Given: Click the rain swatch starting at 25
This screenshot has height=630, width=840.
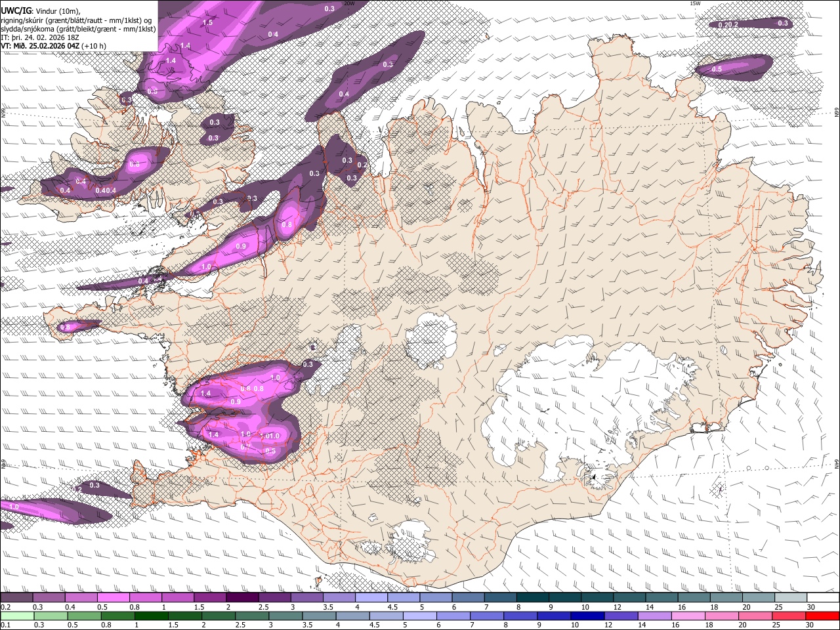Looking at the screenshot, I should coord(789,616).
